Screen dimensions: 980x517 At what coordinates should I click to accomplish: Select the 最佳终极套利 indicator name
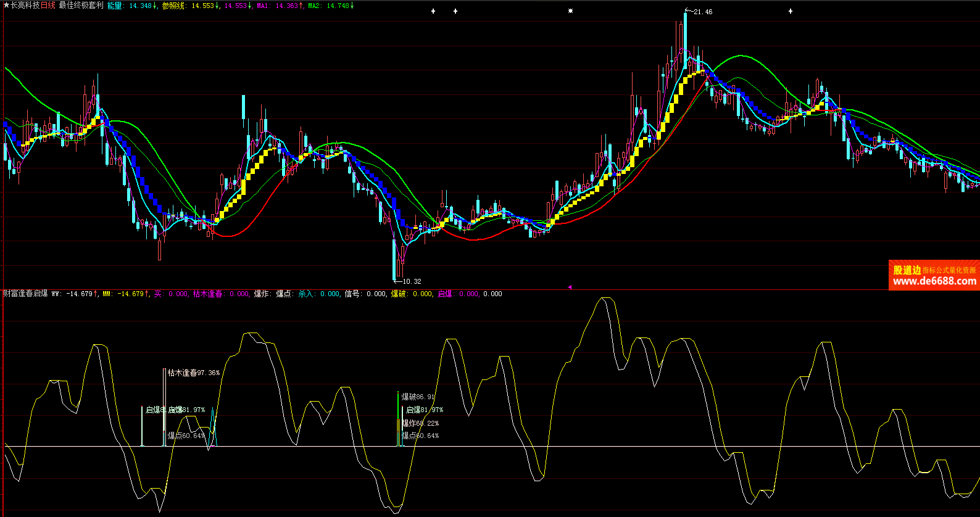(81, 5)
